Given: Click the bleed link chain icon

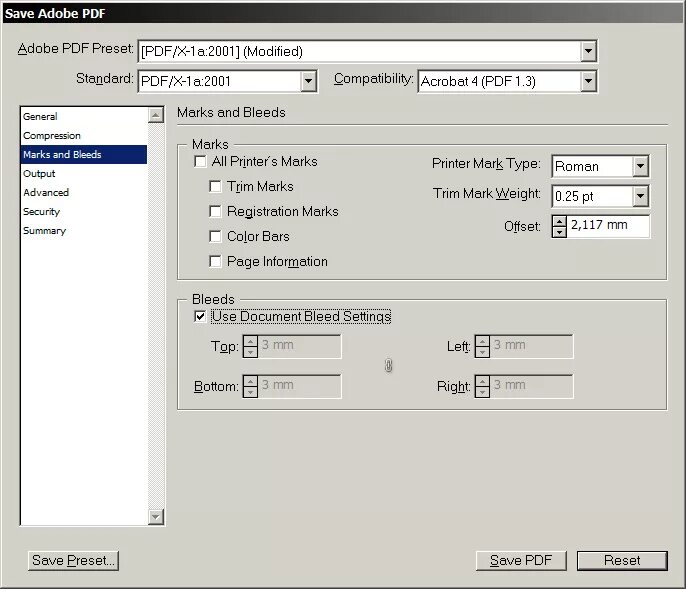Looking at the screenshot, I should click(x=388, y=365).
